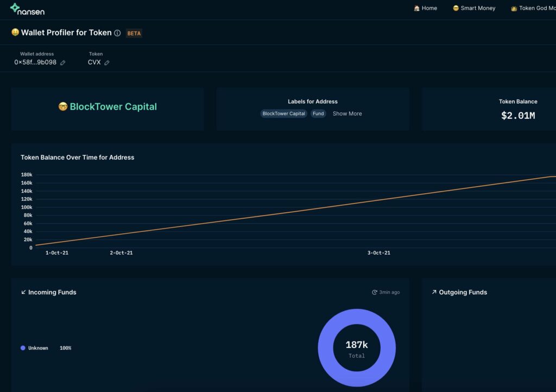The image size is (556, 392).
Task: Toggle the Unknown legend entry
Action: tap(38, 348)
